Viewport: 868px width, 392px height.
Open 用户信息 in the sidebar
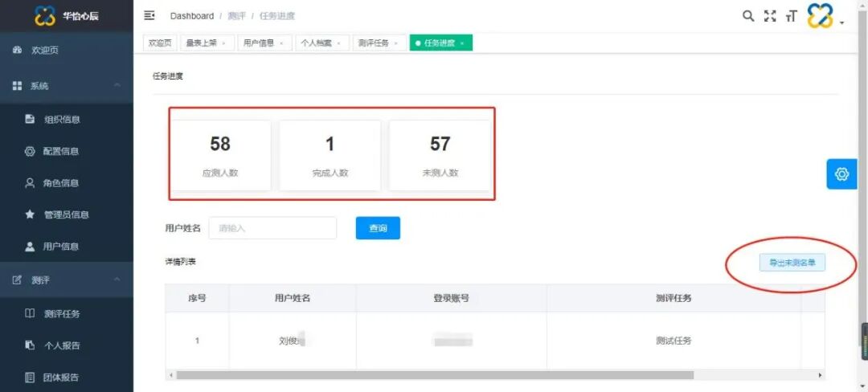tap(67, 247)
